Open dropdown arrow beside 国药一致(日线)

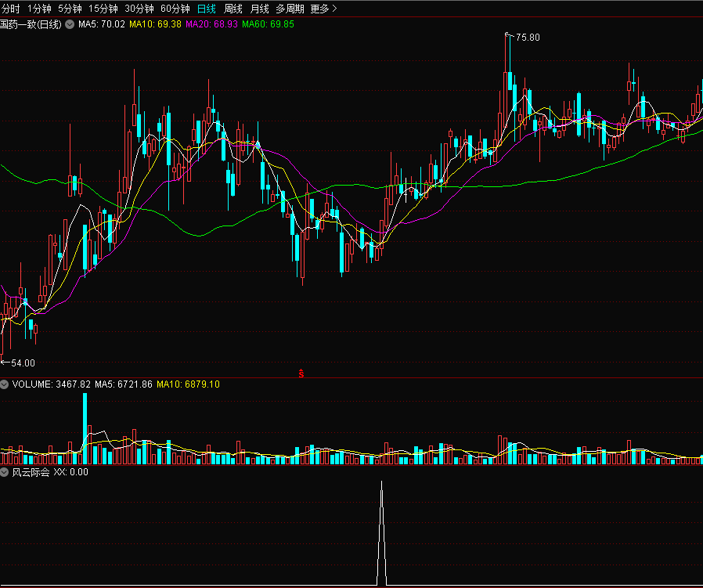(69, 25)
